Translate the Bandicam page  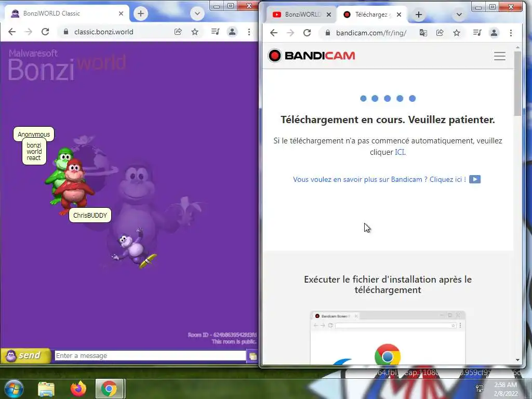point(423,33)
